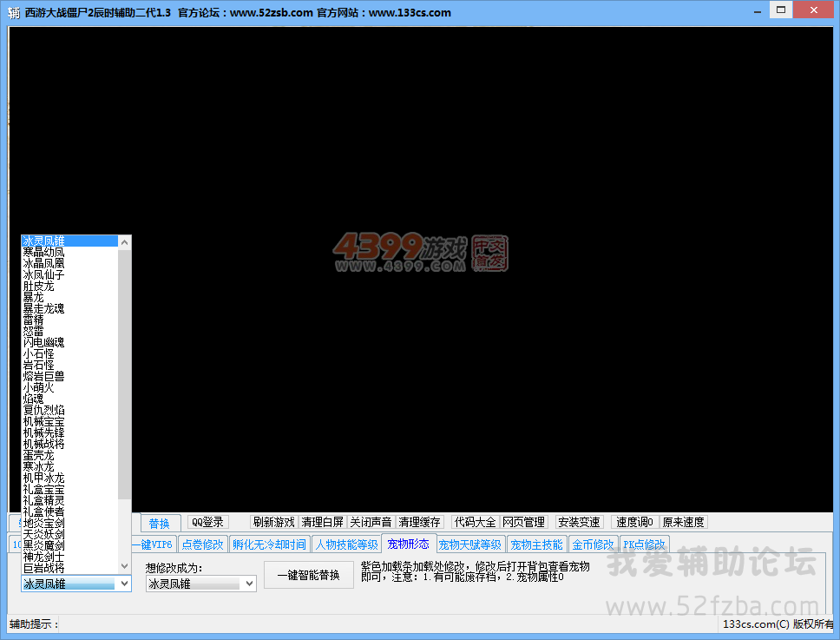
Task: Maximize the assistant window
Action: [x=781, y=10]
